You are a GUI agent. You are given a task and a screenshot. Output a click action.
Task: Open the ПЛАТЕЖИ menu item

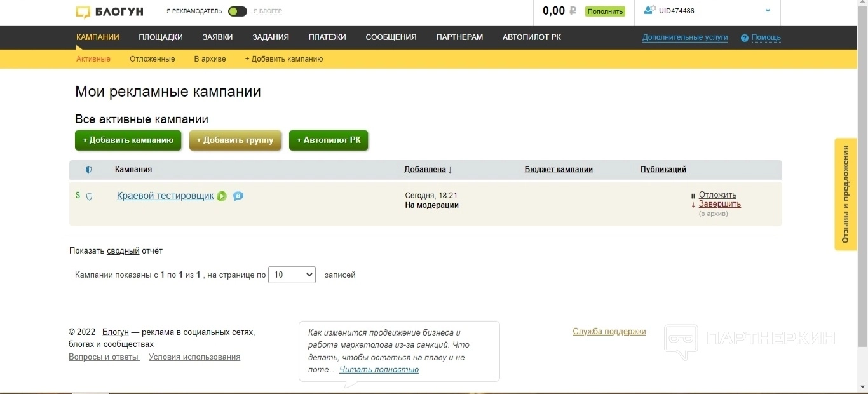[x=327, y=37]
